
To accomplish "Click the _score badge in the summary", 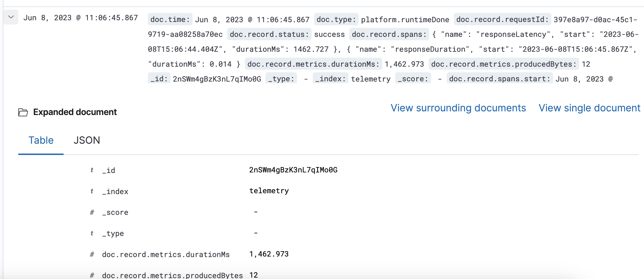I will 413,79.
